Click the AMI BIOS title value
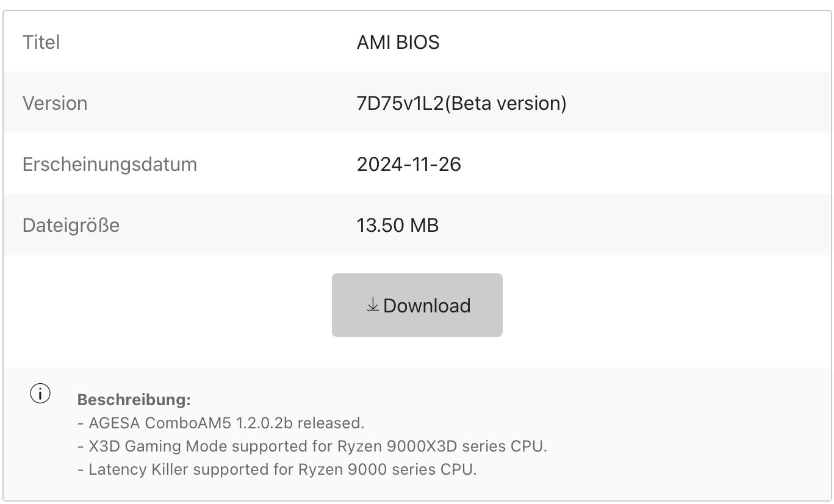This screenshot has width=834, height=504. (x=398, y=42)
